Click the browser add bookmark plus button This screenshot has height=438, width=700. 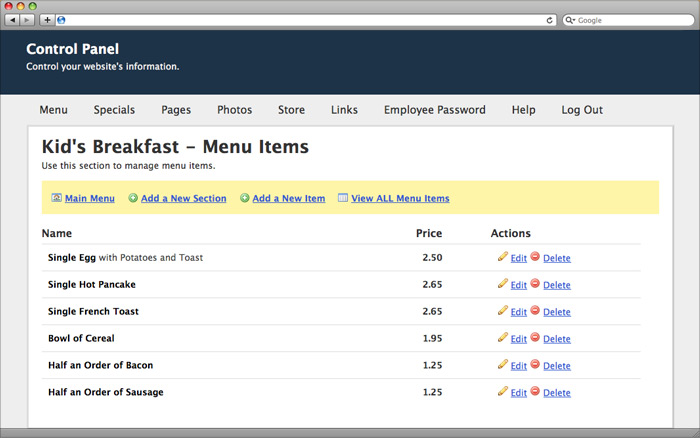click(47, 20)
